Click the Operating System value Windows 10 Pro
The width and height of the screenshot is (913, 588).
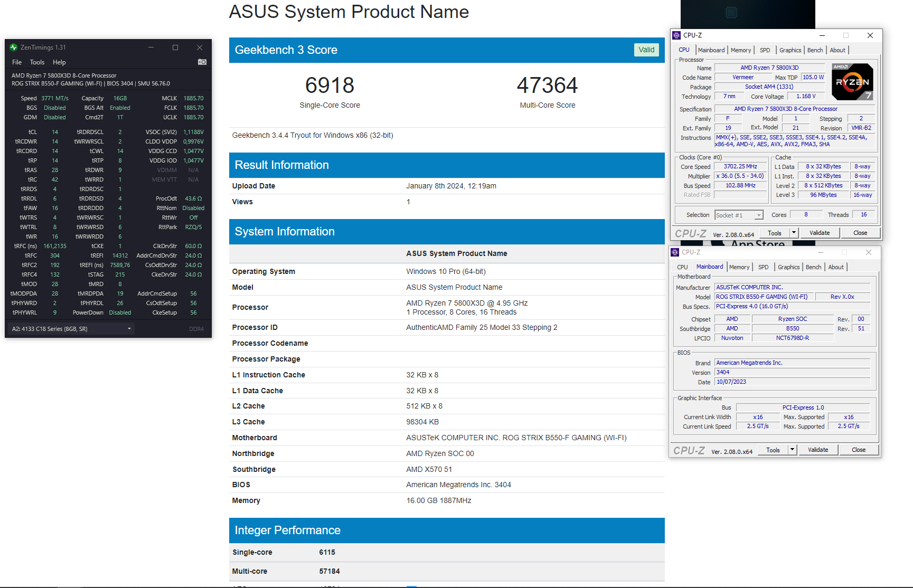(446, 271)
